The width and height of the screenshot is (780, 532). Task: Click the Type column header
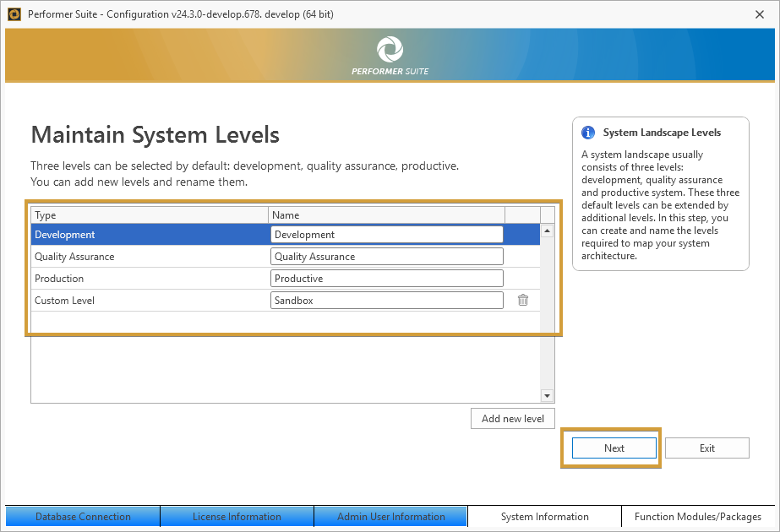(x=149, y=215)
